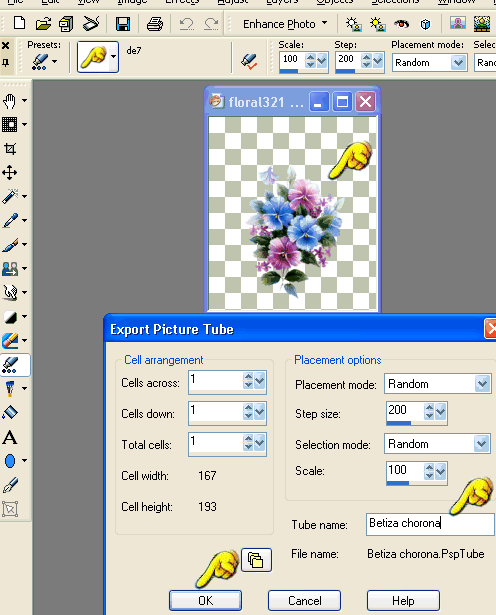Select the Flood Fill bucket tool

(10, 413)
